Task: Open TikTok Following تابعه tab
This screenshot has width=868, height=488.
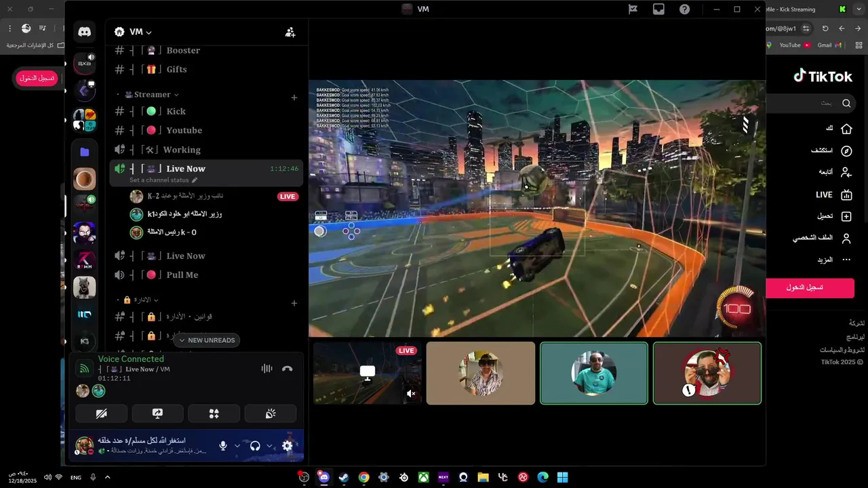Action: 835,172
